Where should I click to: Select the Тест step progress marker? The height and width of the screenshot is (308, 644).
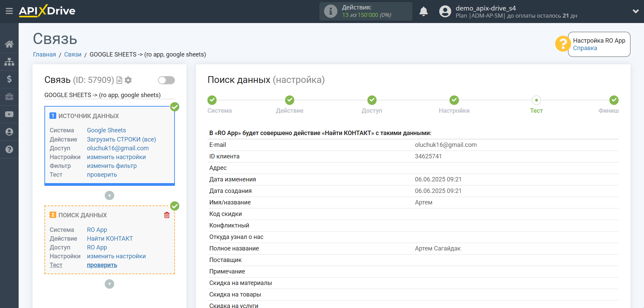[536, 100]
